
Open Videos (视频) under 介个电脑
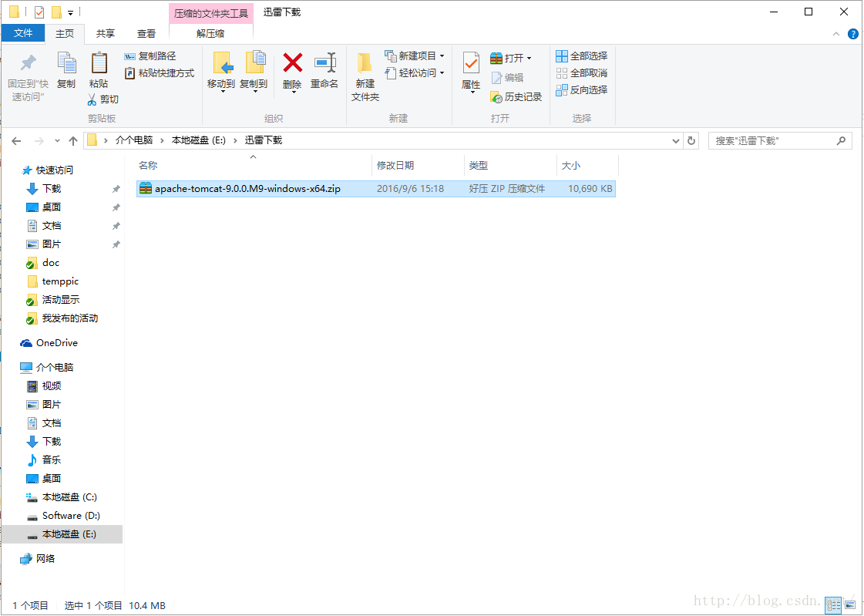pyautogui.click(x=44, y=386)
